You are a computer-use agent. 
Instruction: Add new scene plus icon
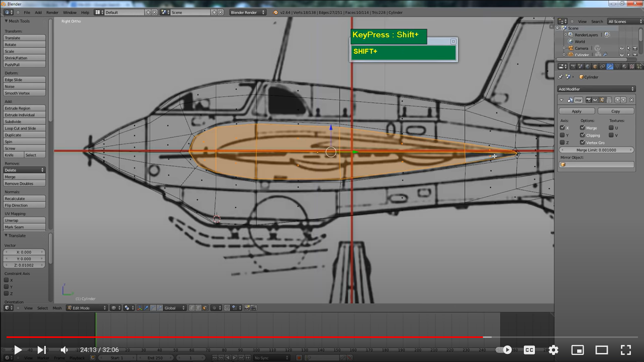coord(215,12)
